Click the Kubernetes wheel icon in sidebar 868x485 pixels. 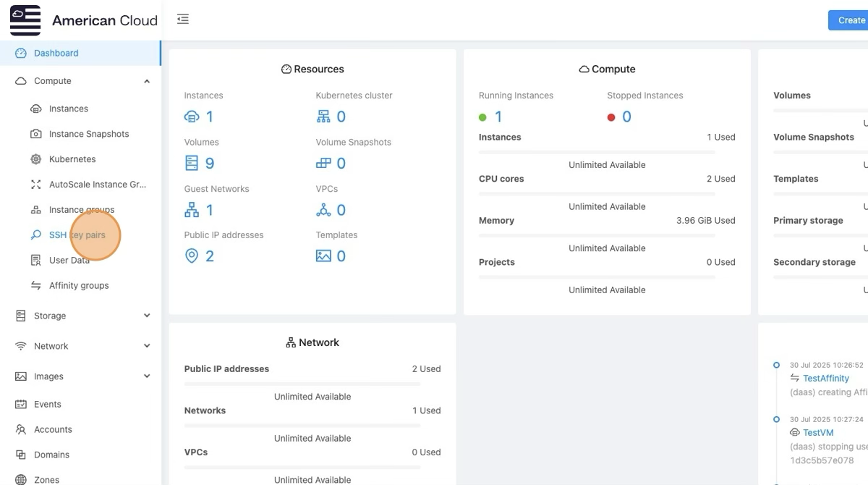coord(35,159)
